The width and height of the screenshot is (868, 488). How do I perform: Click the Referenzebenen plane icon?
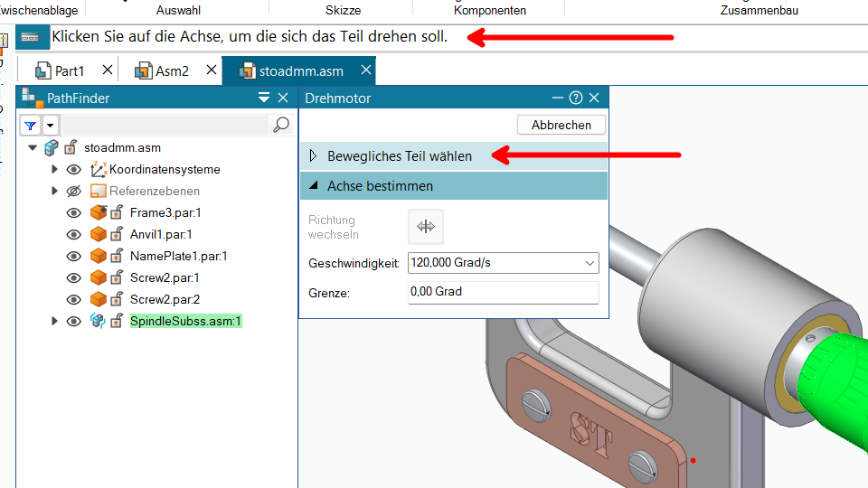[98, 191]
